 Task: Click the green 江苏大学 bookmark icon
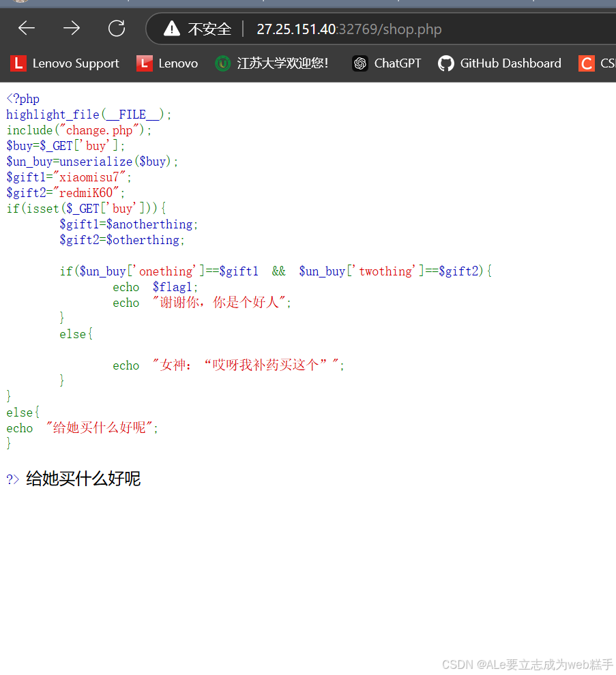(x=223, y=63)
